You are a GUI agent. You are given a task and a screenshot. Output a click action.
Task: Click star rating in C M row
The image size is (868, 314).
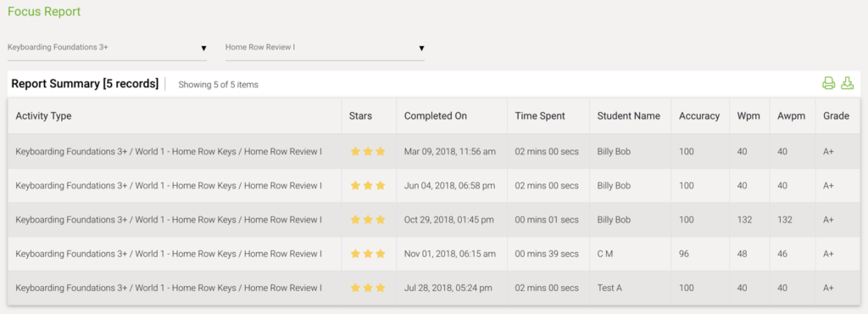pos(368,255)
